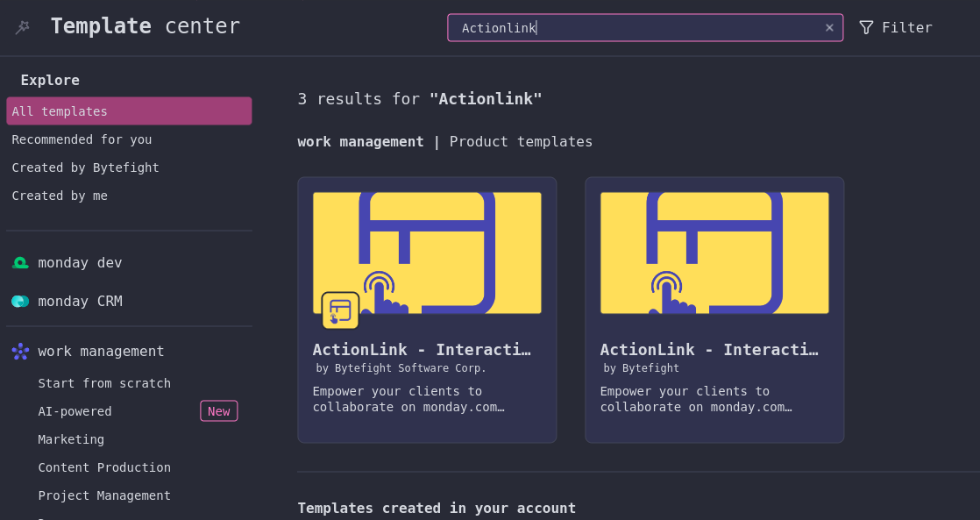Click the monday CRM logo icon

tap(20, 302)
